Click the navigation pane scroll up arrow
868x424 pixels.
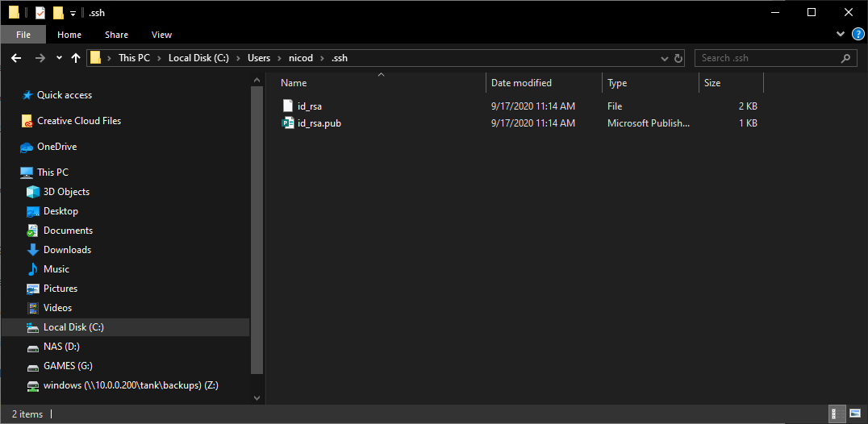pyautogui.click(x=257, y=80)
